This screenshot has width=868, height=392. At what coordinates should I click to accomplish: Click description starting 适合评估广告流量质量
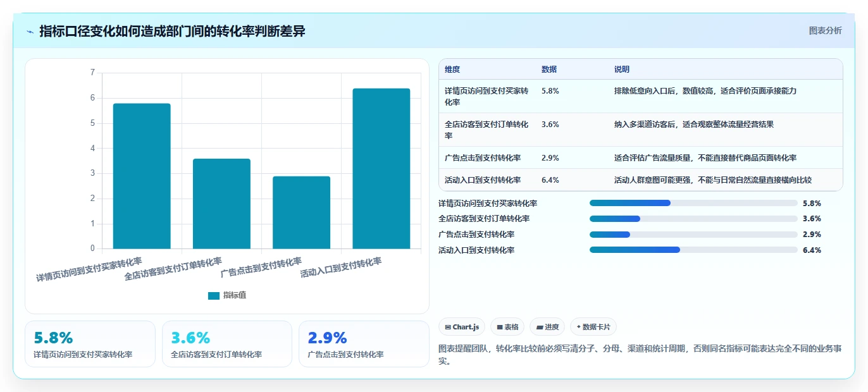705,157
